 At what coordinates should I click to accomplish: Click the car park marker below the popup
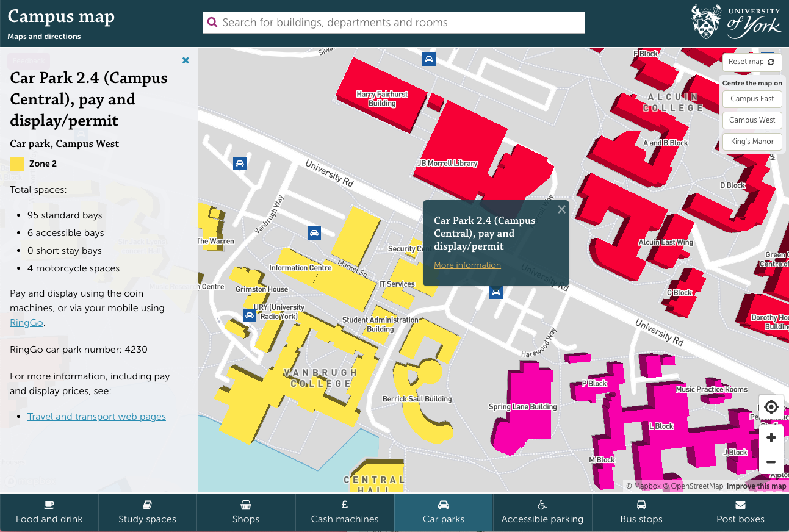(x=496, y=292)
